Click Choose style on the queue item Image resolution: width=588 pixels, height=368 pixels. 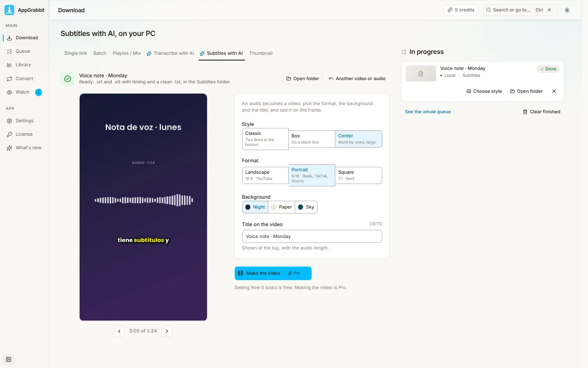[484, 91]
